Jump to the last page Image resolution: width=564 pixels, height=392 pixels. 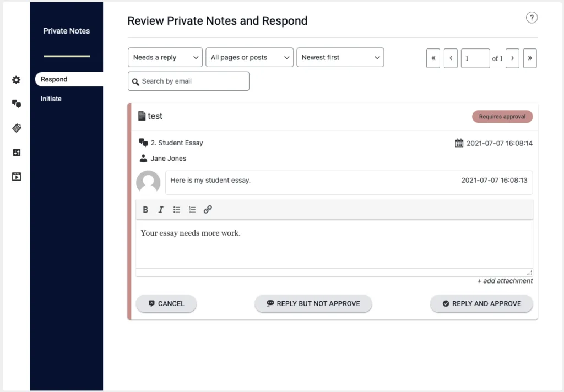click(x=530, y=58)
